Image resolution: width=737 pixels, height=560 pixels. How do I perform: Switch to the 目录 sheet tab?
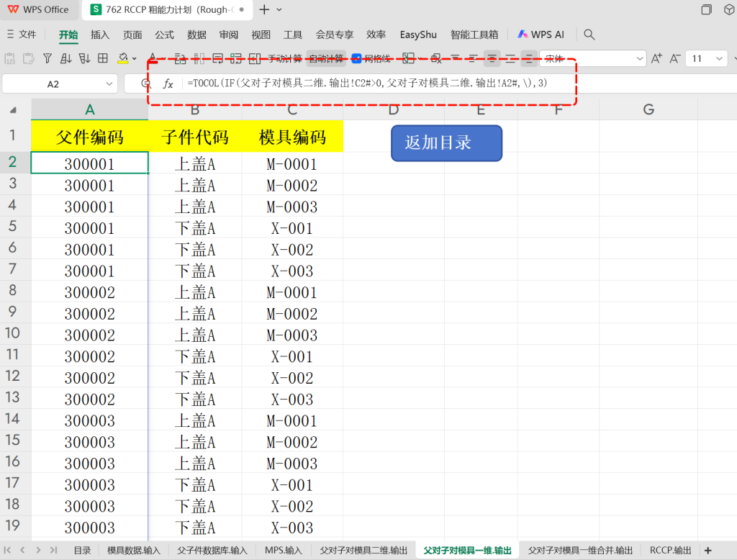[82, 550]
